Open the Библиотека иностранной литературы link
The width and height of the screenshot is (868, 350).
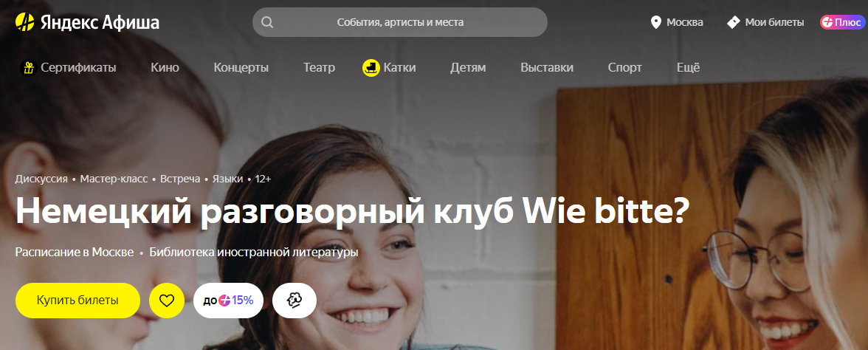click(254, 252)
